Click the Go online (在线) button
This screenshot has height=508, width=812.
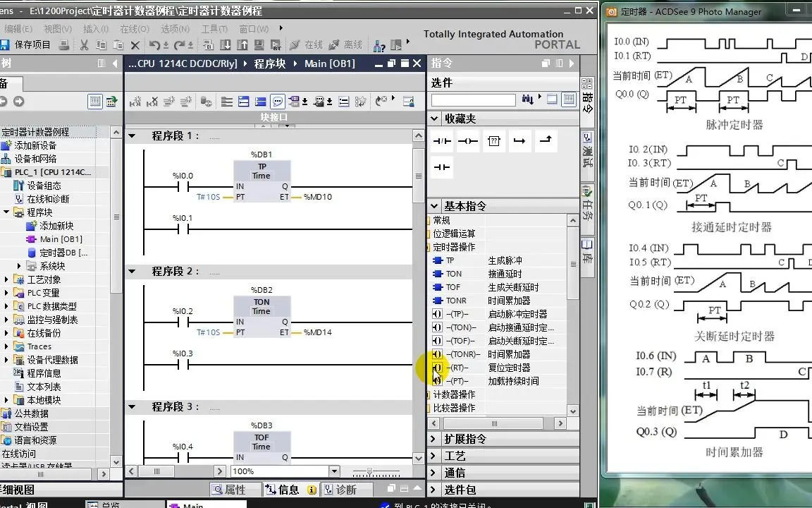point(306,45)
